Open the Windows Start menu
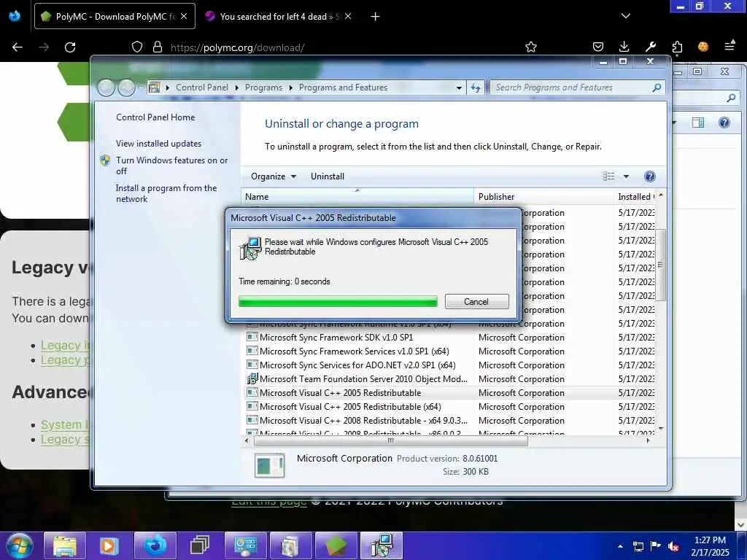The width and height of the screenshot is (747, 560). 20,545
